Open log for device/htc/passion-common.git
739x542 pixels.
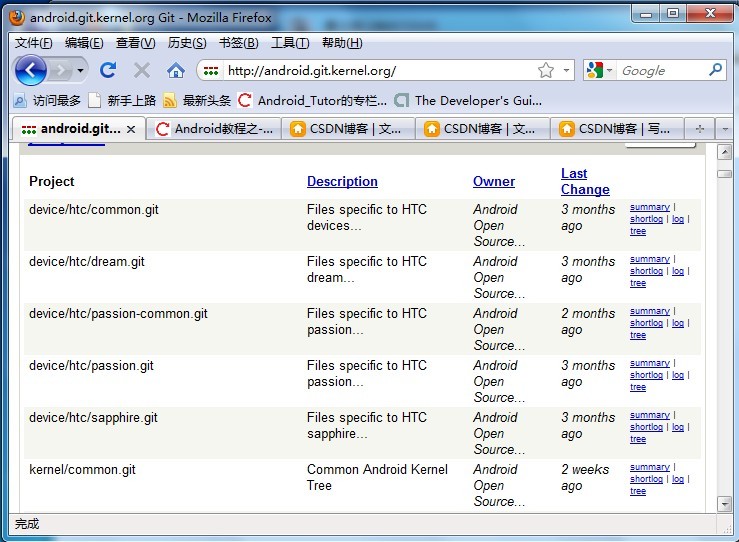(x=678, y=323)
